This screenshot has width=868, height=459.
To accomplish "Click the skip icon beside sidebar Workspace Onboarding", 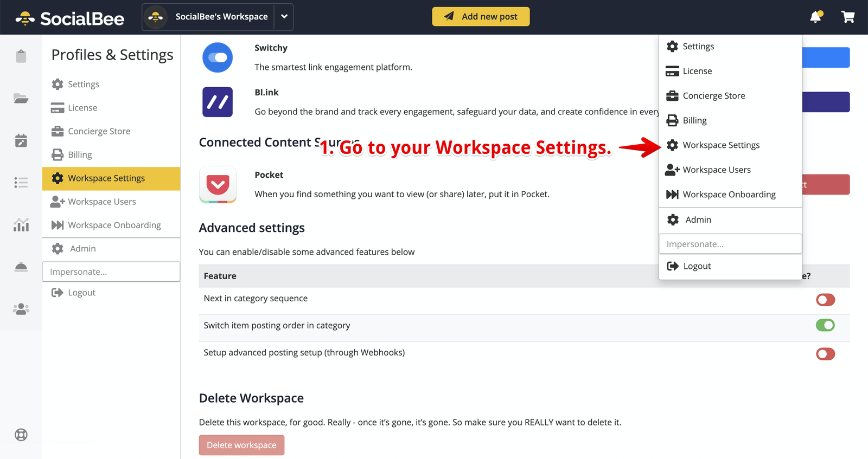I will (x=58, y=225).
